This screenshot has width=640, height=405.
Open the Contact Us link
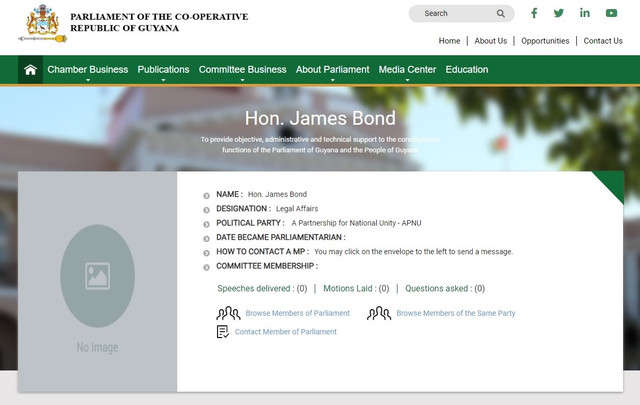coord(603,41)
